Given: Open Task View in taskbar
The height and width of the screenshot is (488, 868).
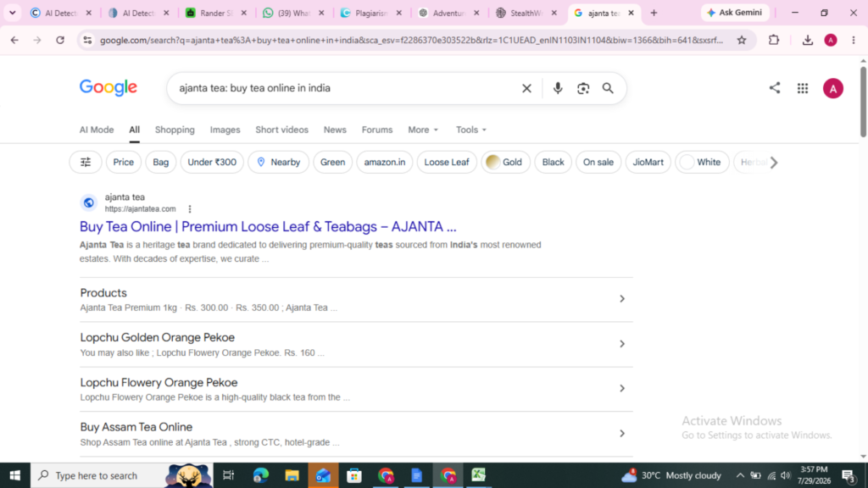Looking at the screenshot, I should pos(228,475).
